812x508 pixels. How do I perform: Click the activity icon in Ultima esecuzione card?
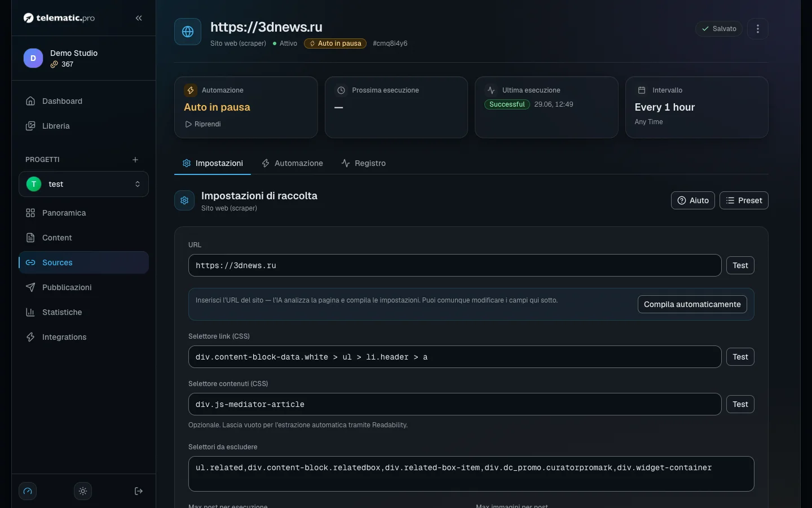click(x=491, y=90)
